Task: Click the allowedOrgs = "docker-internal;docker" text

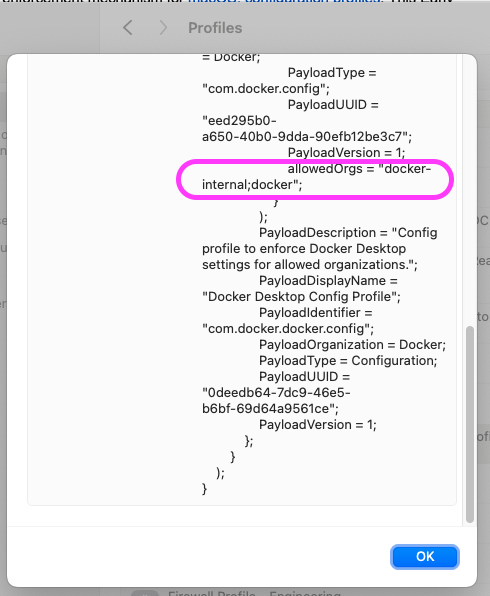Action: tap(316, 176)
